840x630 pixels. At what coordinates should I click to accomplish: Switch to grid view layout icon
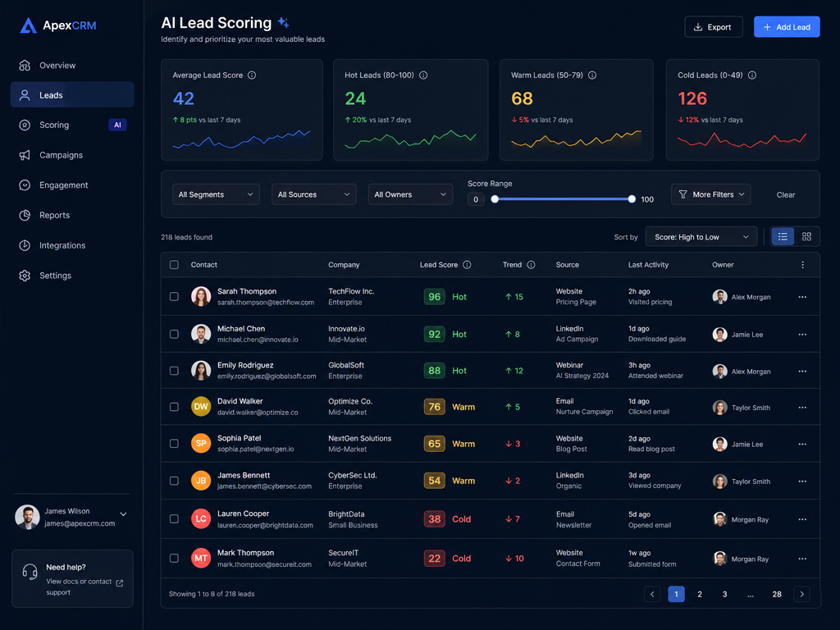tap(807, 236)
